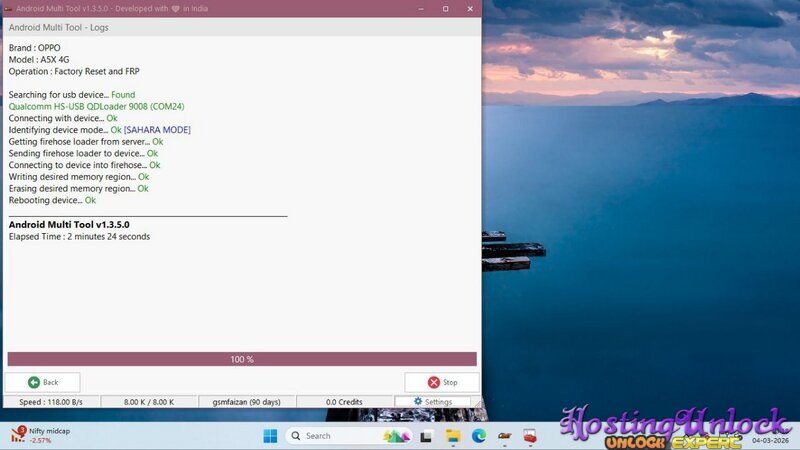Screen dimensions: 800x450
Task: Click the 8.00 K transfer size field
Action: [x=149, y=402]
